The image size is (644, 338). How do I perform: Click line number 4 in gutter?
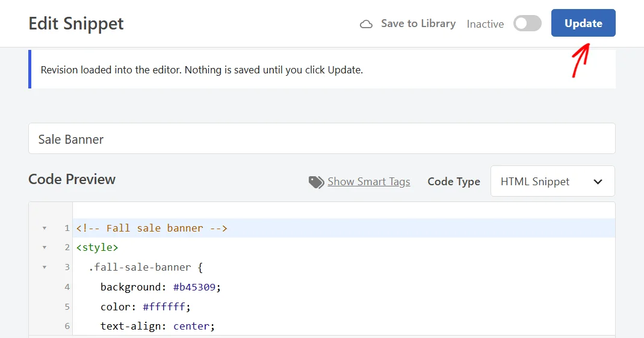pos(67,287)
